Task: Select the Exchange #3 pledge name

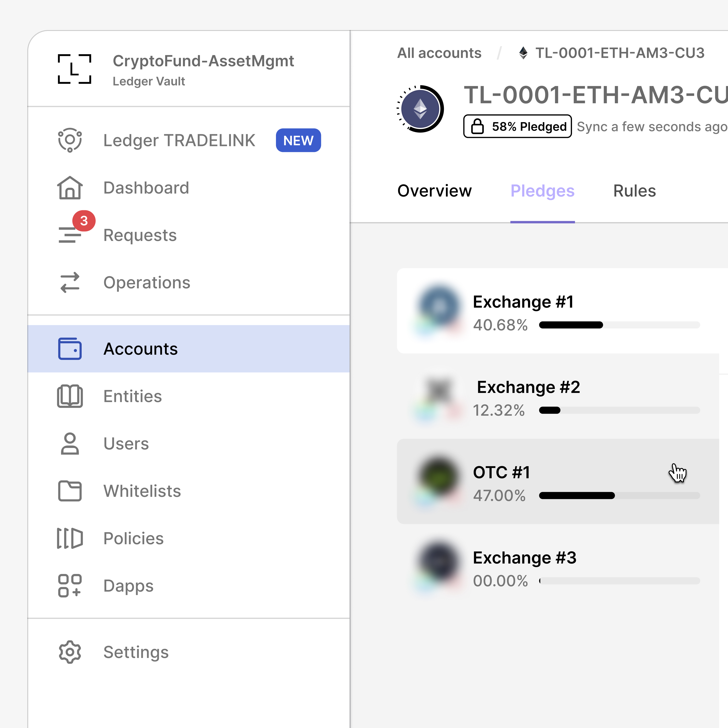Action: (x=525, y=558)
